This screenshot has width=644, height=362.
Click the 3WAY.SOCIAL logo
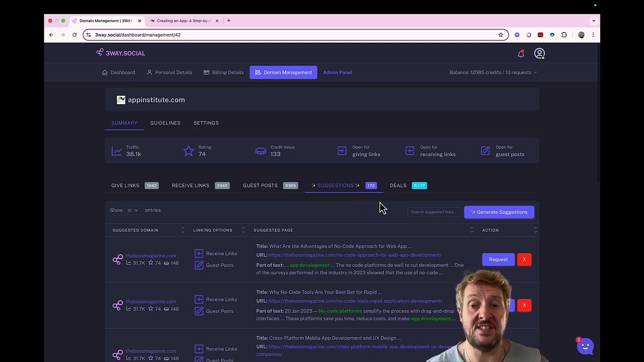pos(121,53)
